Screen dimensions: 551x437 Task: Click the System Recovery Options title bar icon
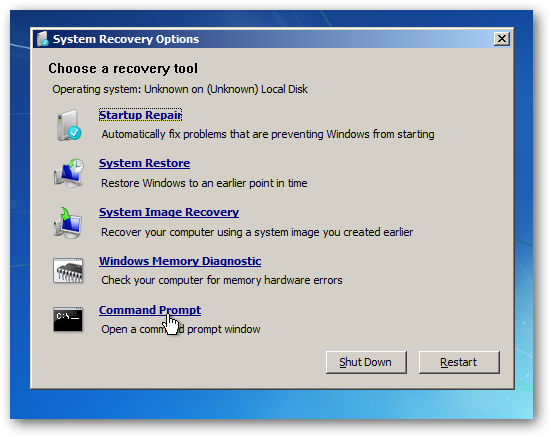43,39
